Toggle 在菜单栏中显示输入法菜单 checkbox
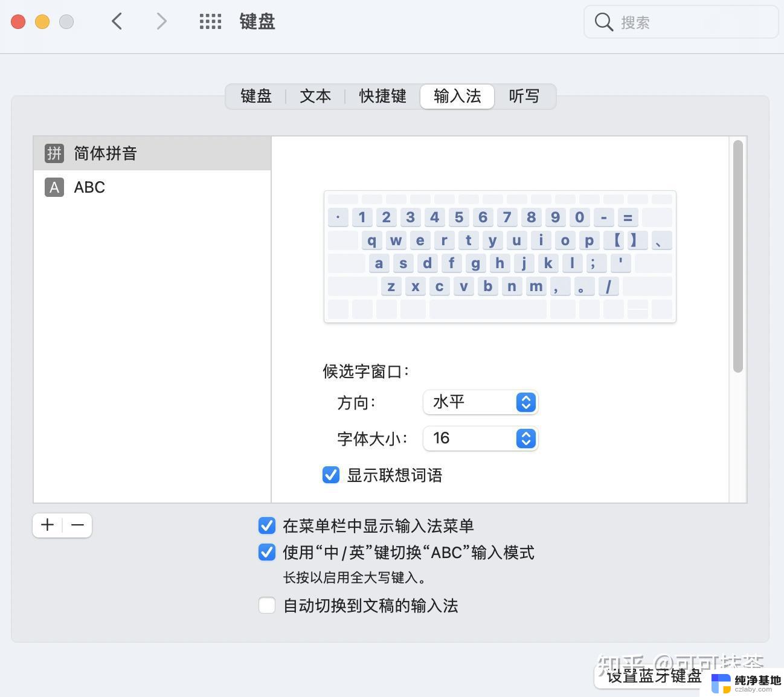Screen dimensions: 784x697 point(267,525)
